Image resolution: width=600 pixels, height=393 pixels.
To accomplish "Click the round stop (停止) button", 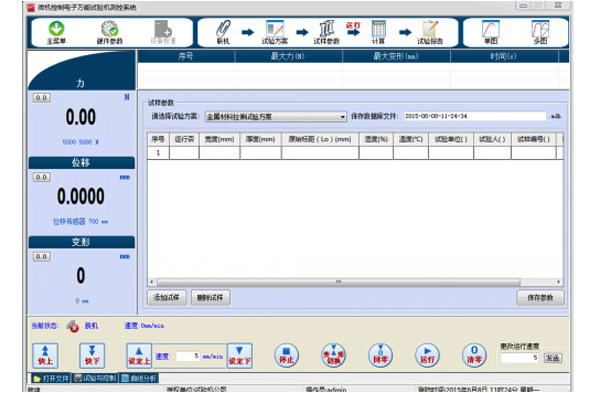I will click(286, 355).
